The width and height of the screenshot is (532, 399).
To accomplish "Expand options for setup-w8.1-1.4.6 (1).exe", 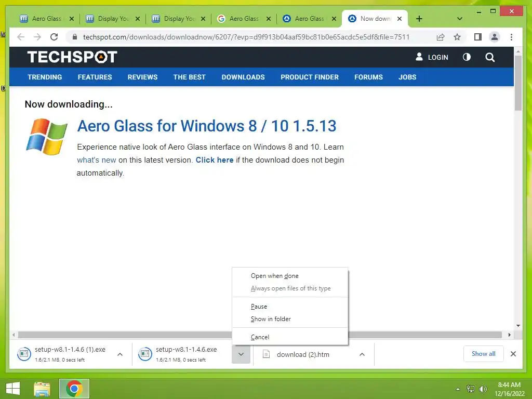I will point(120,354).
